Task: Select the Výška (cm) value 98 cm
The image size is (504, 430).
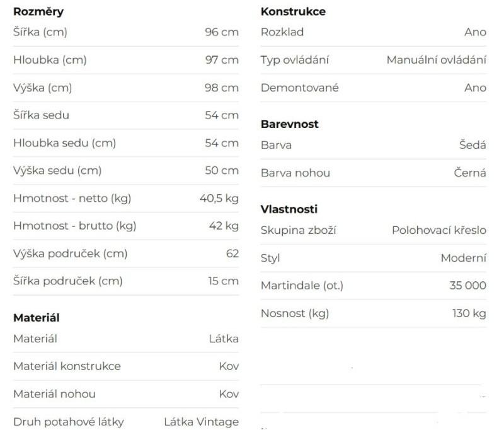Action: (x=221, y=88)
